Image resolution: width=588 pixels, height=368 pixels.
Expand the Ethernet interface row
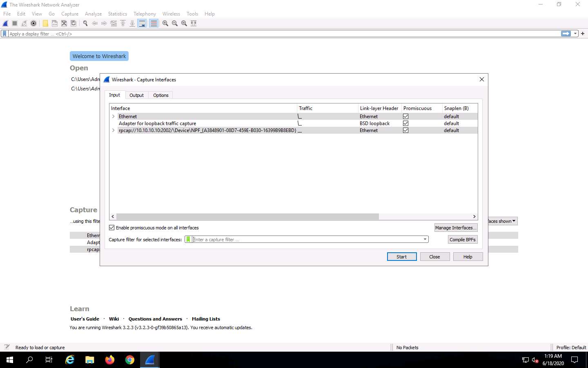tap(114, 117)
